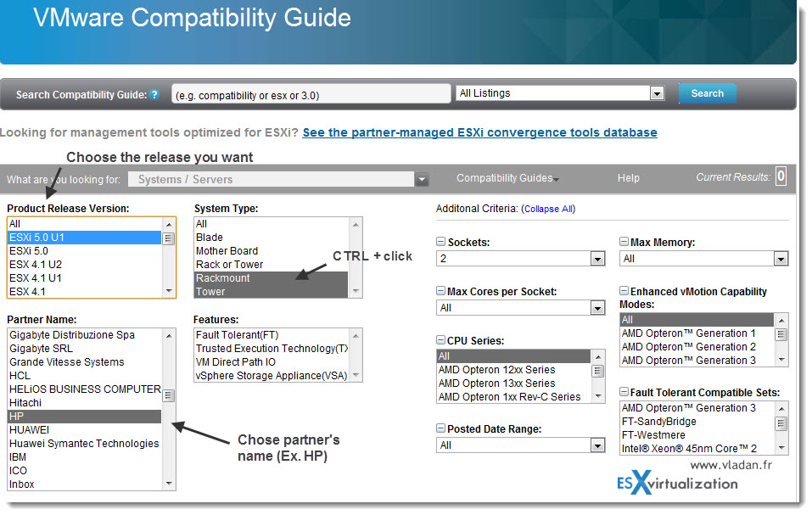
Task: Select Intel Xeon 45nm Core 2 set
Action: point(697,448)
